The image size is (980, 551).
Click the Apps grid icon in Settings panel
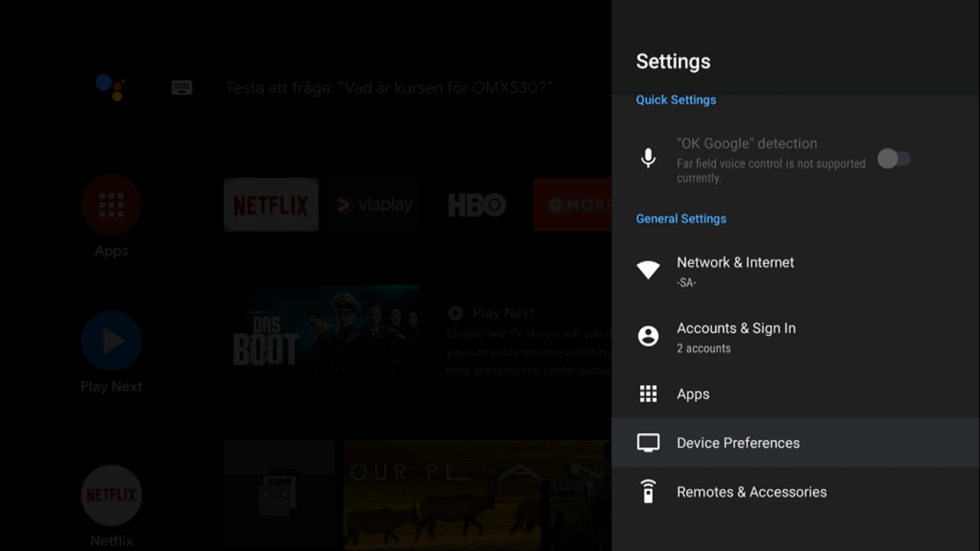(648, 394)
